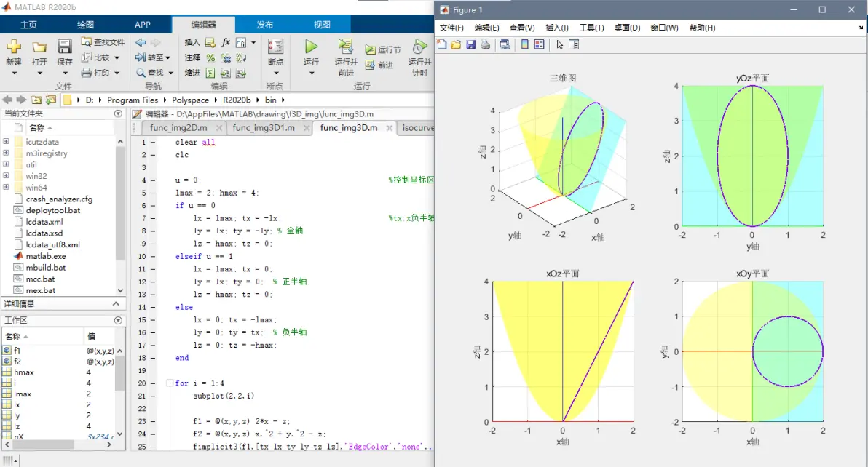This screenshot has width=868, height=467.
Task: Select the Edit Plot arrow cursor tool
Action: click(x=560, y=45)
